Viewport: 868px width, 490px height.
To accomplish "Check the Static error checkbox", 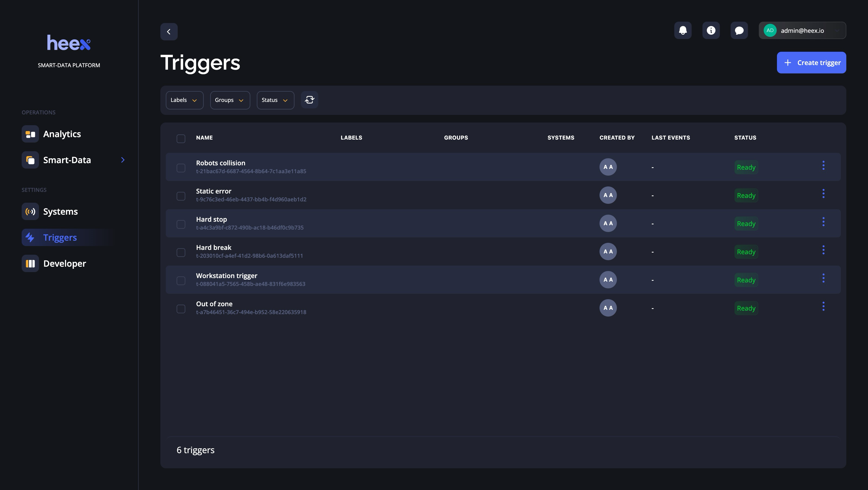I will 181,196.
